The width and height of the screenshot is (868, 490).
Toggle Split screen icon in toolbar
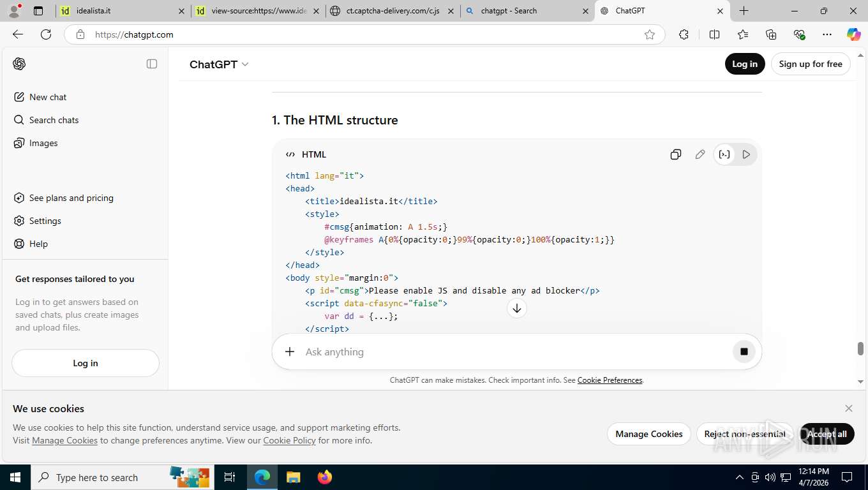pyautogui.click(x=714, y=34)
